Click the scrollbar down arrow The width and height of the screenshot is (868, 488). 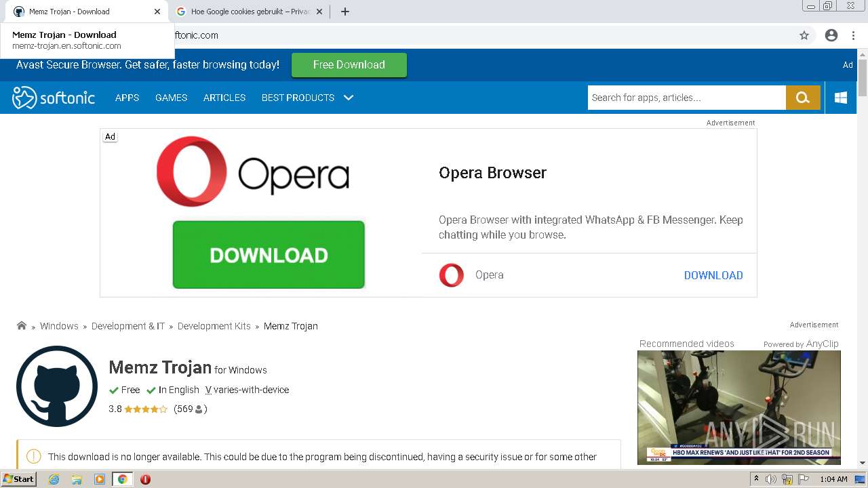(x=863, y=464)
